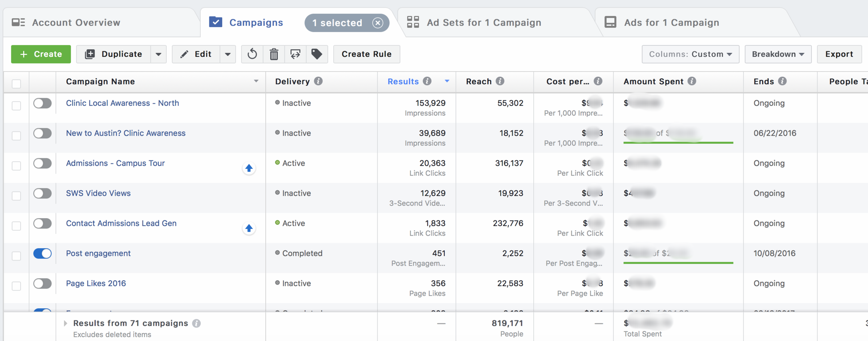
Task: Click the info icon by Results from 71 campaigns
Action: (x=197, y=323)
